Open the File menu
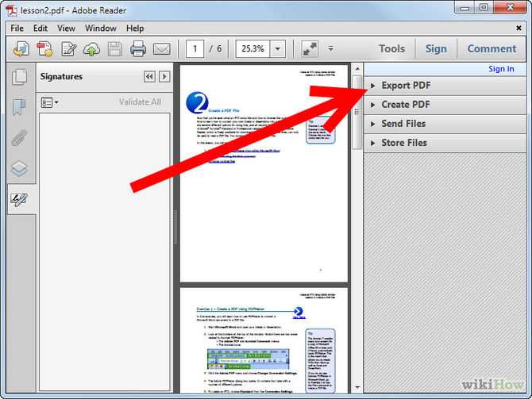532x399 pixels. click(x=17, y=28)
